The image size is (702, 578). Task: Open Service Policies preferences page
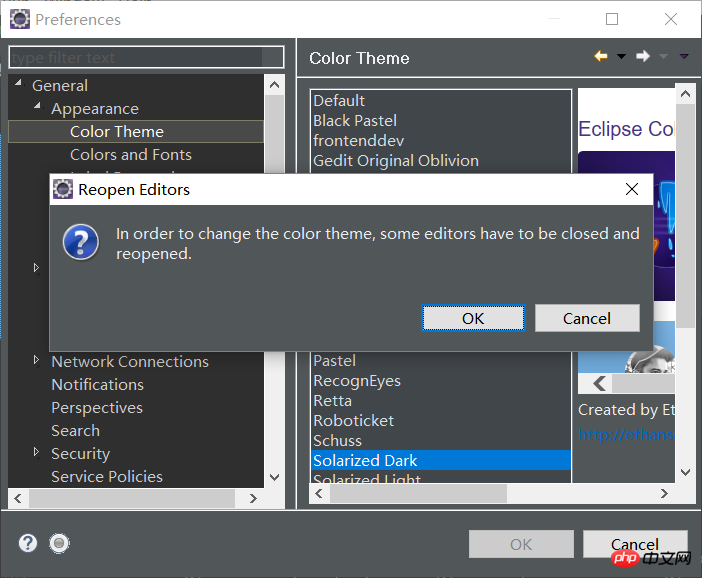(x=107, y=477)
